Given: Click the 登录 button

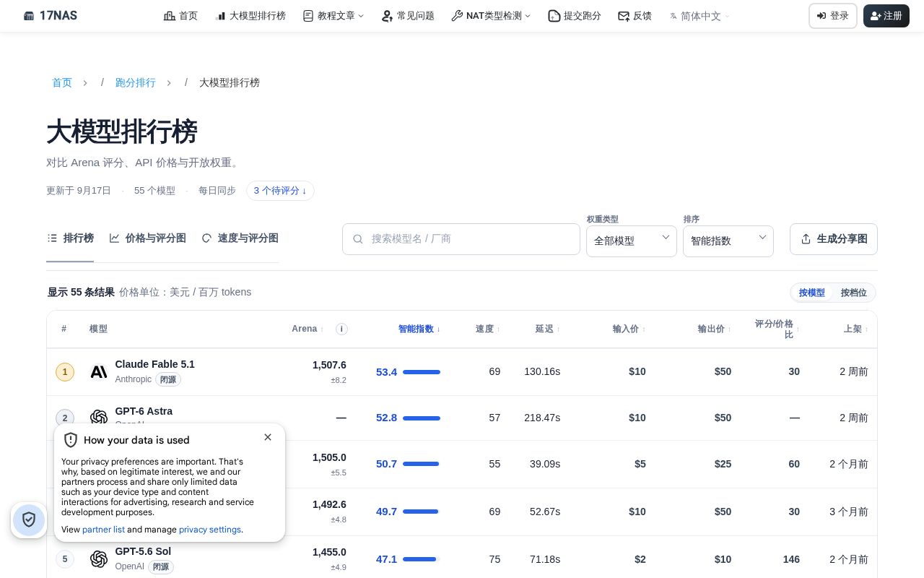Looking at the screenshot, I should pyautogui.click(x=833, y=16).
